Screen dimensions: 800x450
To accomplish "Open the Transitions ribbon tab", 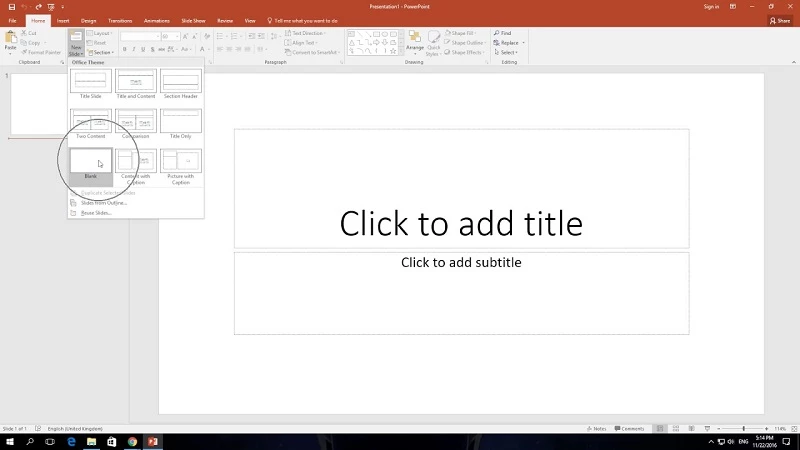I will tap(120, 20).
